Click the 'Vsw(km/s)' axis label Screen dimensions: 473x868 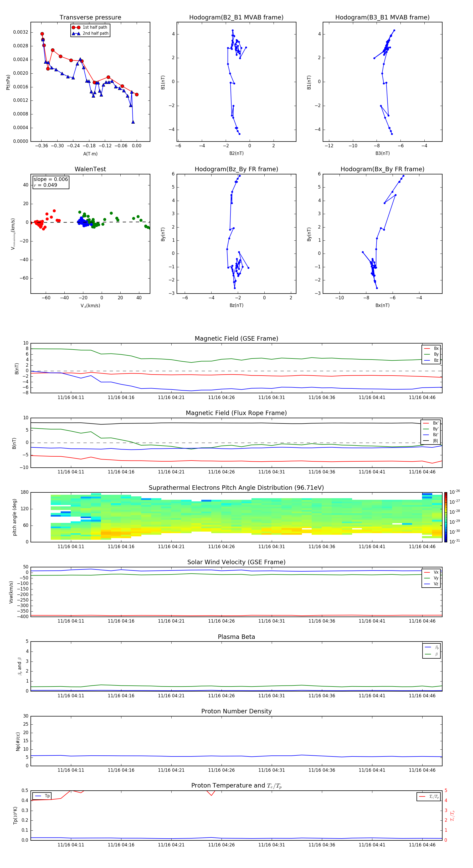tap(11, 592)
